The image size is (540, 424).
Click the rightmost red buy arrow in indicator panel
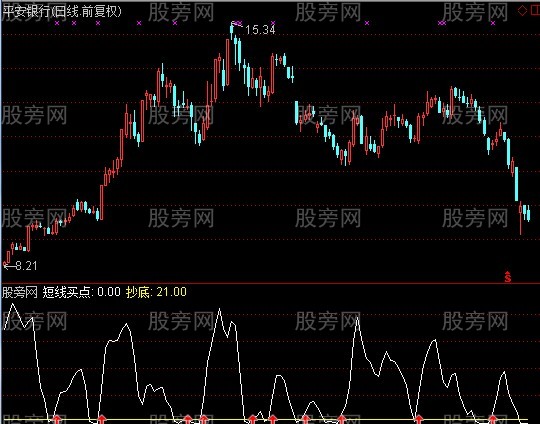tap(493, 419)
